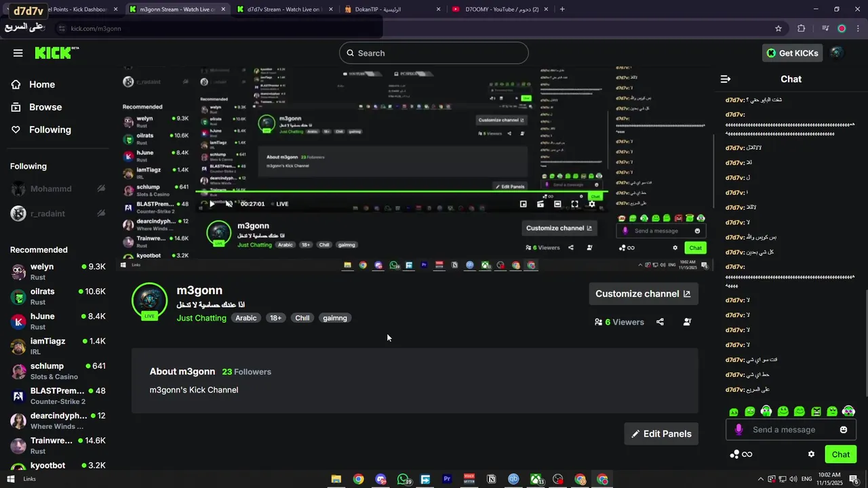The image size is (868, 488).
Task: Switch to DokanTIP browser tab
Action: pyautogui.click(x=392, y=9)
